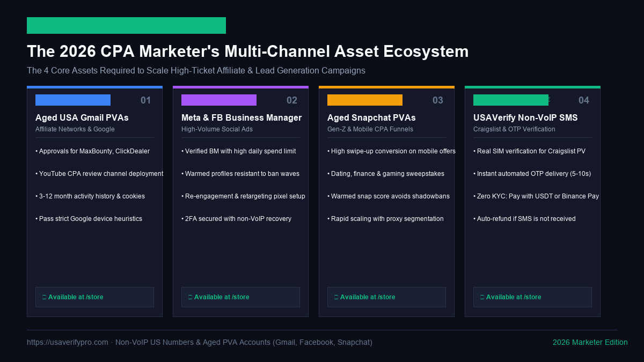
Task: Select the 'Aged Snapchat PVAs' heading
Action: click(x=371, y=117)
